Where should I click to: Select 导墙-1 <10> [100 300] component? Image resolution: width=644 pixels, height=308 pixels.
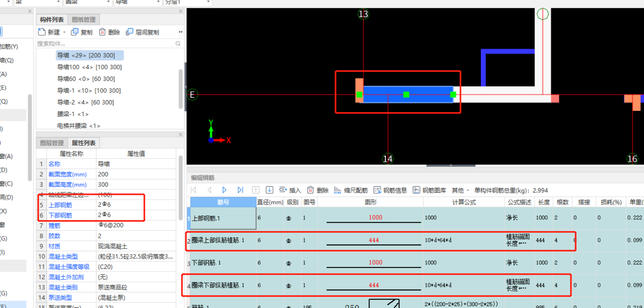(89, 90)
